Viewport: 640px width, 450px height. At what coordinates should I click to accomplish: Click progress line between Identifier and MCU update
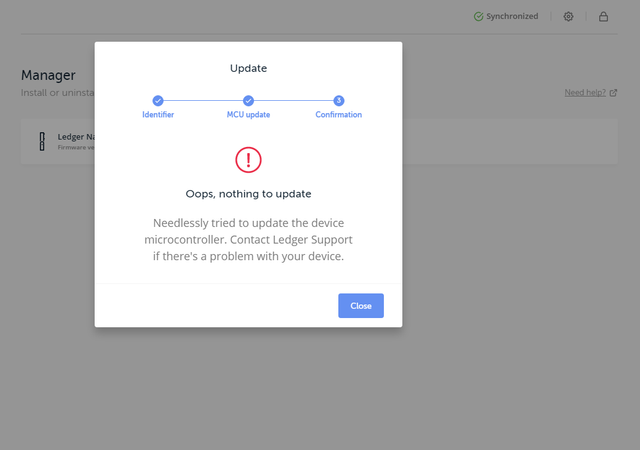pos(203,100)
